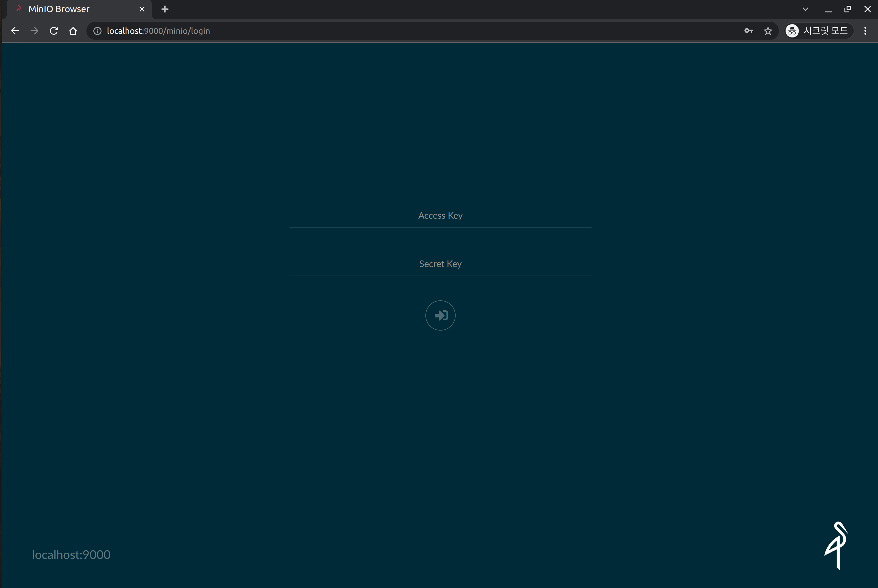Reload the MinIO login page

pos(54,31)
